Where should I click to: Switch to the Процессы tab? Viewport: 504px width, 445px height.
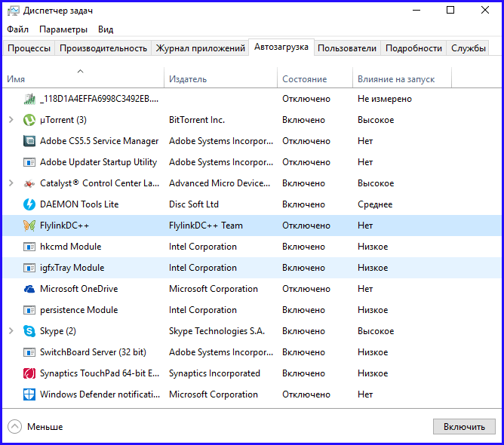[x=29, y=48]
